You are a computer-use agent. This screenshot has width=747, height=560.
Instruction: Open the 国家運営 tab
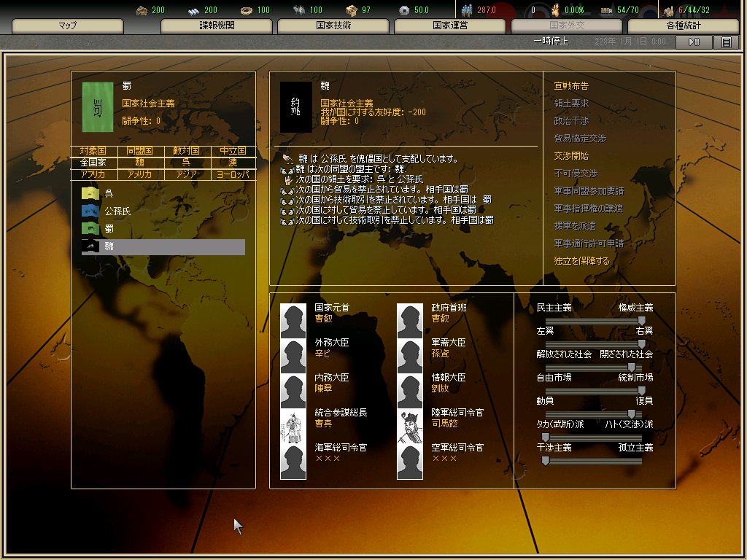(x=450, y=26)
